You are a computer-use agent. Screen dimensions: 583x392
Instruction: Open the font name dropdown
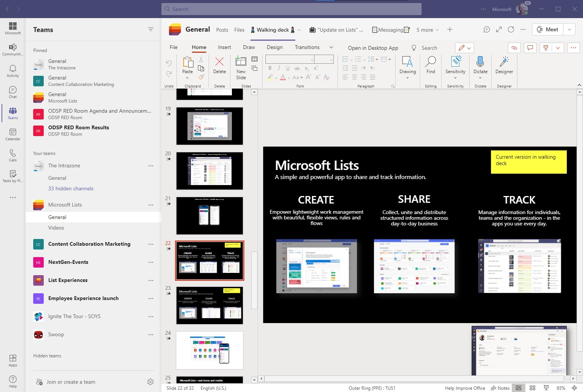(312, 60)
